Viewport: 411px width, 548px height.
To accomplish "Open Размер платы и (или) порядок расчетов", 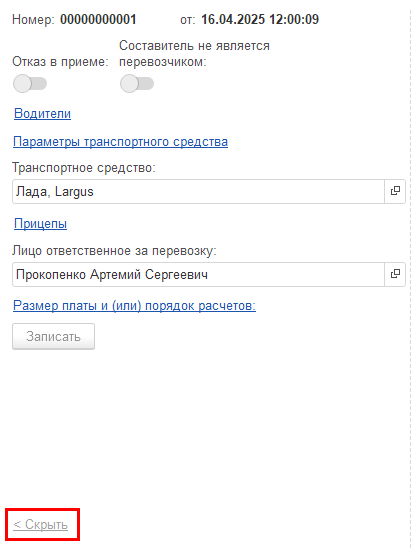I will pos(135,306).
